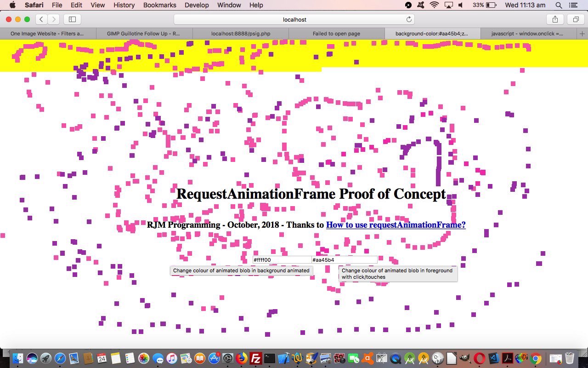Viewport: 588px width, 368px height.
Task: Launch FileZilla from the Dock
Action: pyautogui.click(x=256, y=358)
